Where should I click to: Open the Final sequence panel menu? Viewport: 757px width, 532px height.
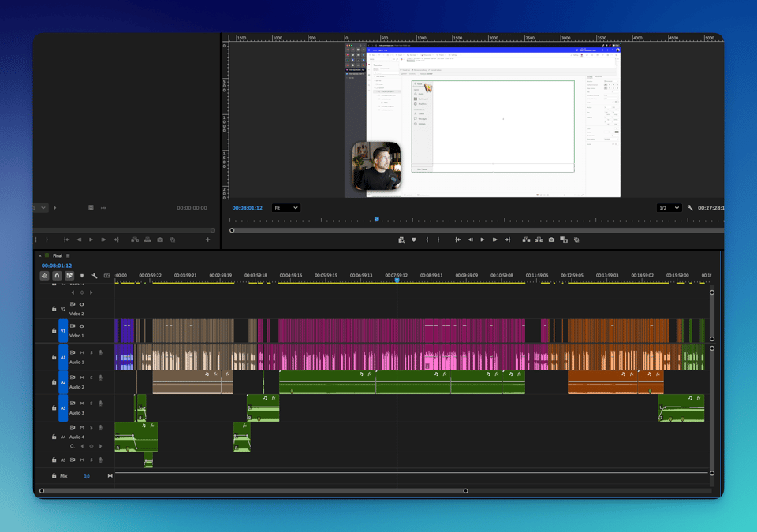68,256
